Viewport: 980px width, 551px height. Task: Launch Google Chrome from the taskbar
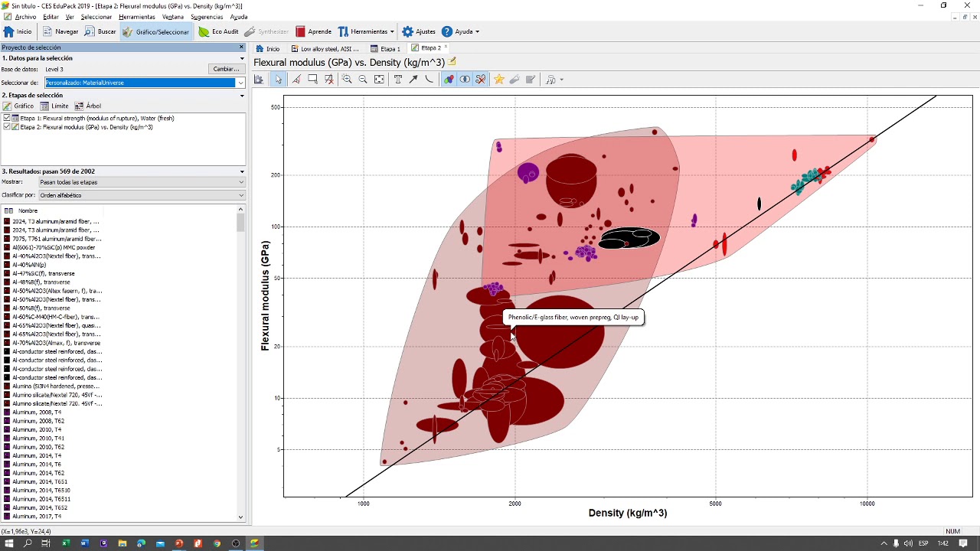(217, 543)
